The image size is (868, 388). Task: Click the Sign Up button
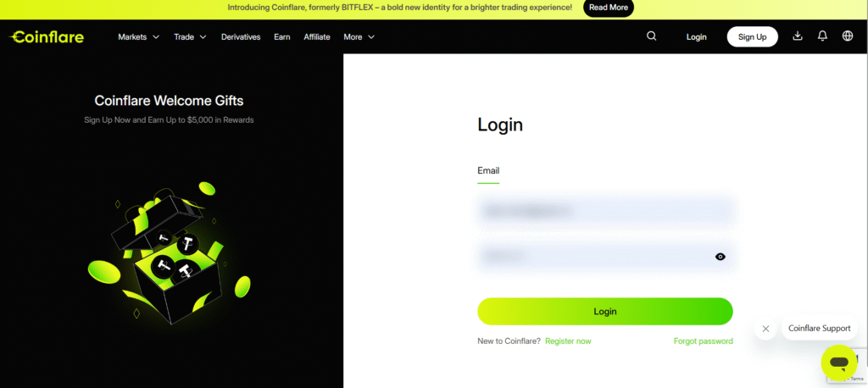pos(752,37)
